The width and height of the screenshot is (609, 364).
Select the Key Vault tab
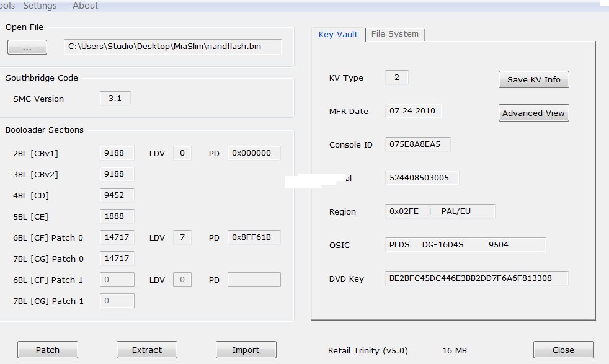click(338, 34)
